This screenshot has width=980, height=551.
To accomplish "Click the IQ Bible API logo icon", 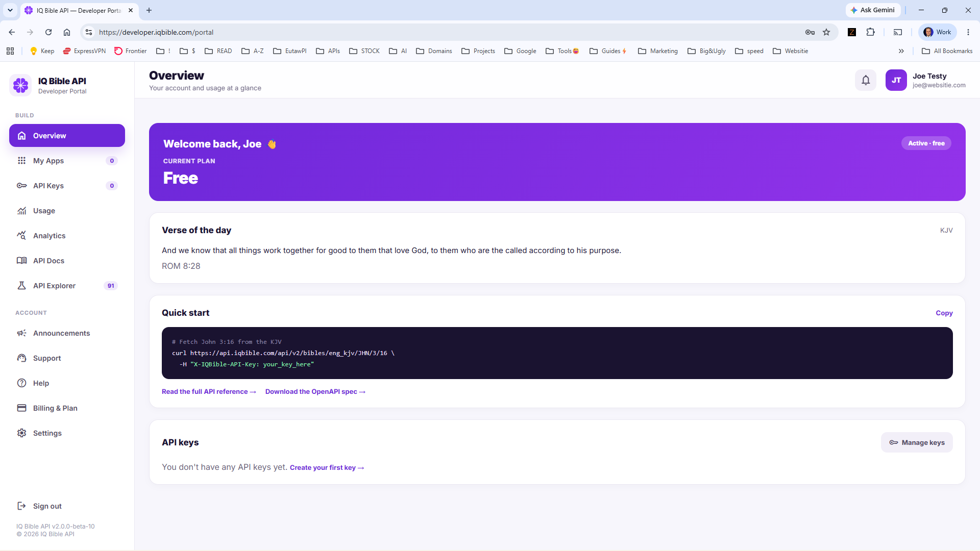I will pos(21,85).
